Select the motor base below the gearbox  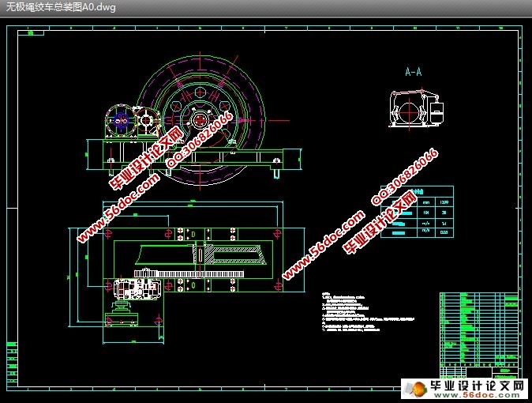pos(123,319)
